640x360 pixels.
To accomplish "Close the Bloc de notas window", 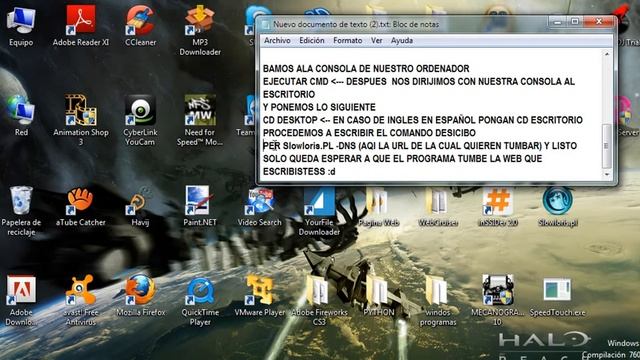I will pos(599,22).
